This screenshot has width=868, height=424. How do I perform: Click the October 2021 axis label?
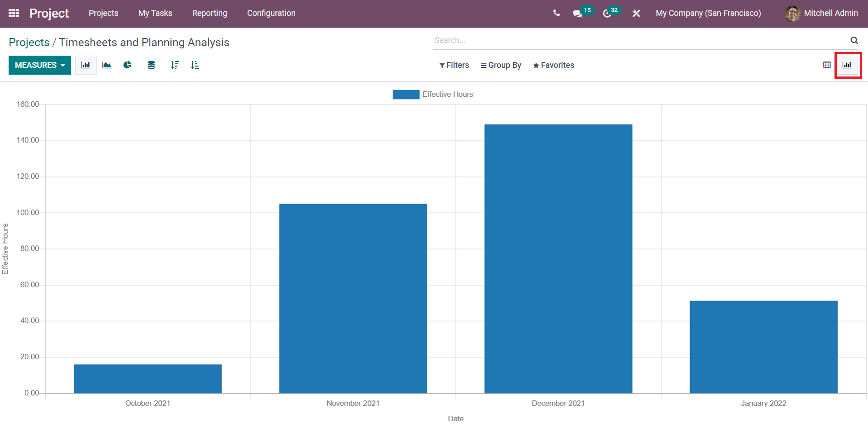(148, 403)
